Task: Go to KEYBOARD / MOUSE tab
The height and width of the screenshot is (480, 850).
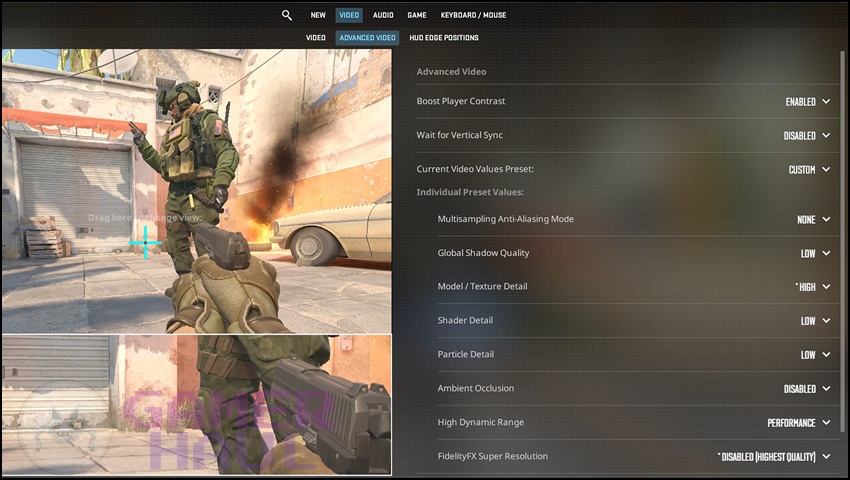Action: click(473, 15)
